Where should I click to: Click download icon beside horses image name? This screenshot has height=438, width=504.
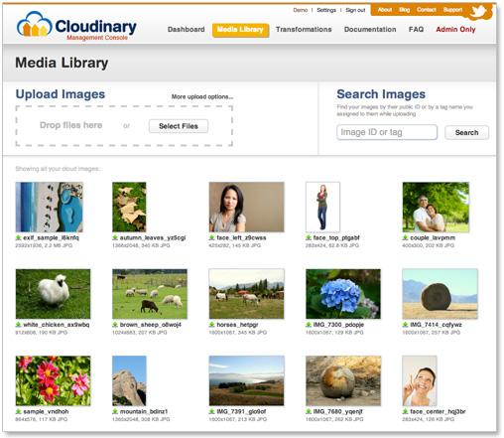(x=211, y=325)
